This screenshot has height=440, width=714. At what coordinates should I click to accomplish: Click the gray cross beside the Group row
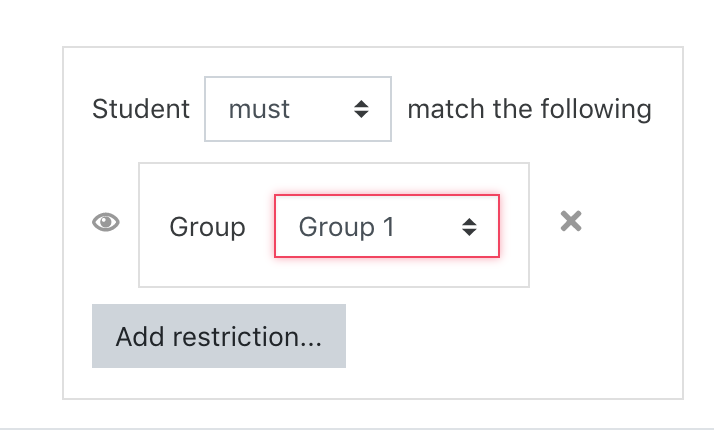(x=571, y=221)
